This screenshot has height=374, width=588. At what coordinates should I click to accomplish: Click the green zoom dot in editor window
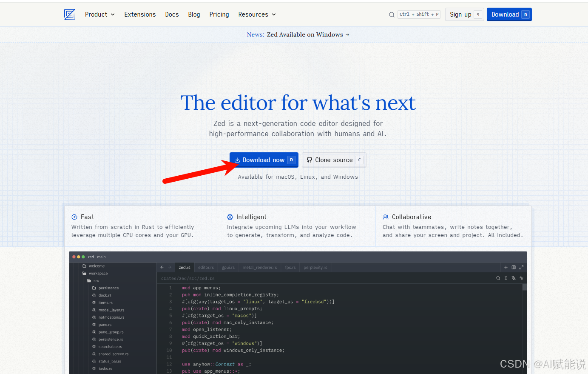[x=83, y=257]
